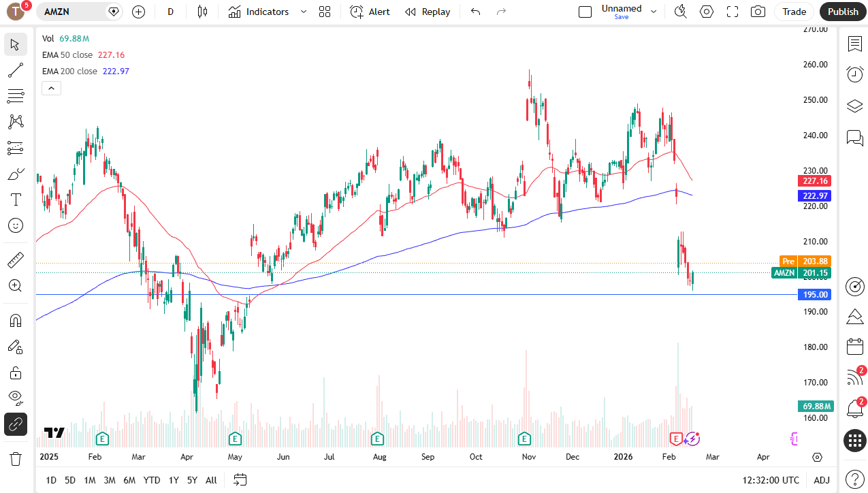Select the cursor arrow tool
Screen dimensions: 868x493
16,45
